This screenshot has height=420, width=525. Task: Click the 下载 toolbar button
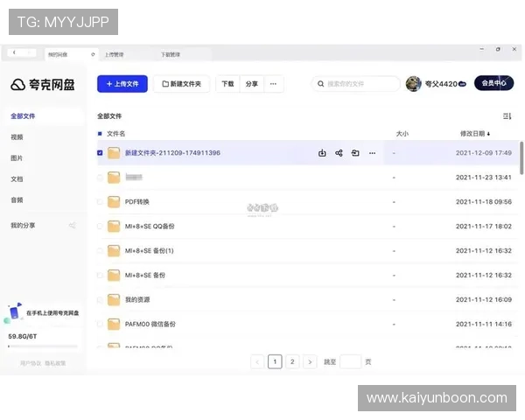227,84
